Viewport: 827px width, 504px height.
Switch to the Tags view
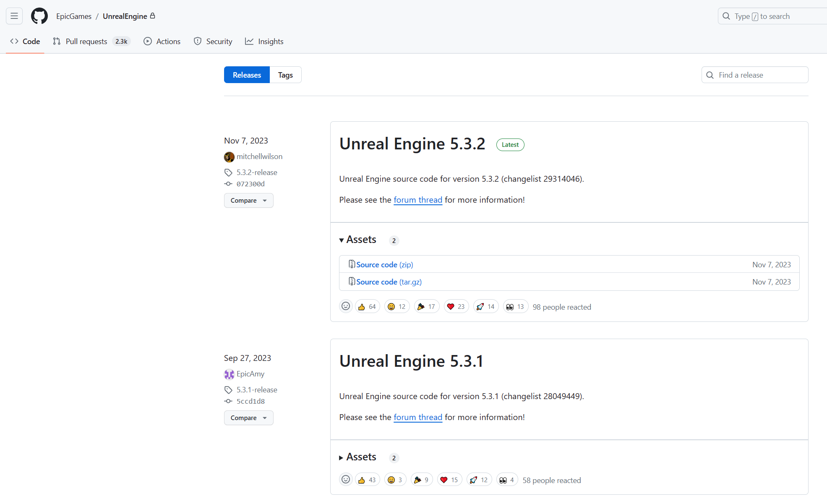pos(285,75)
